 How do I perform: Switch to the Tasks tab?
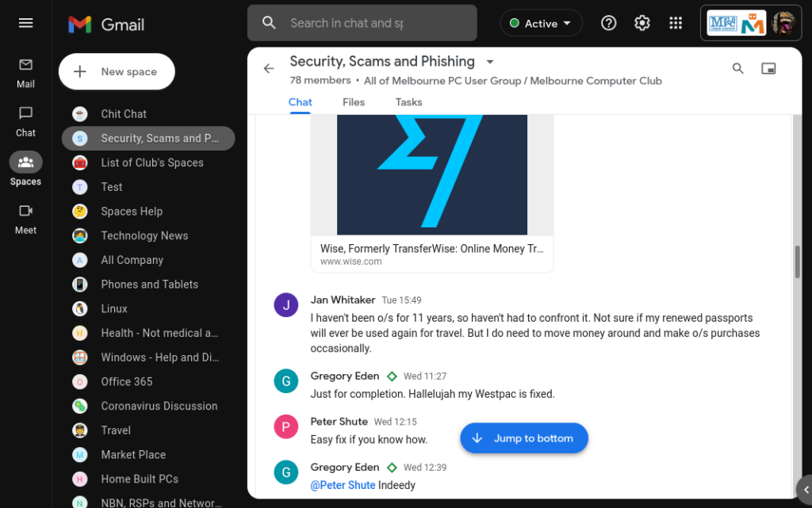coord(408,102)
